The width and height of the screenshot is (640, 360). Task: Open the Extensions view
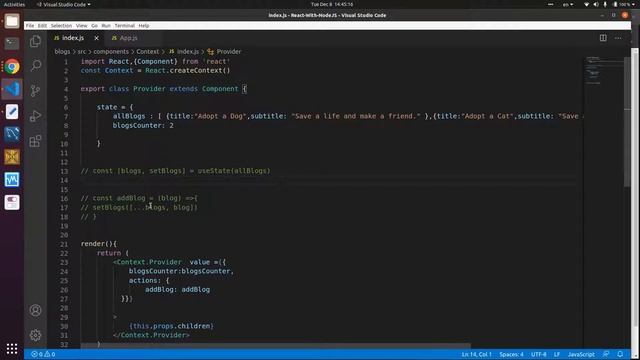tap(36, 141)
